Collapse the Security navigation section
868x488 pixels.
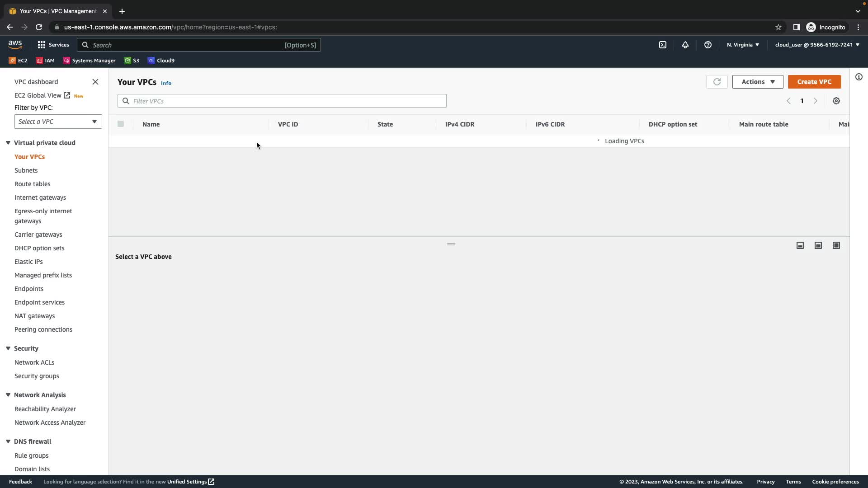pyautogui.click(x=8, y=348)
